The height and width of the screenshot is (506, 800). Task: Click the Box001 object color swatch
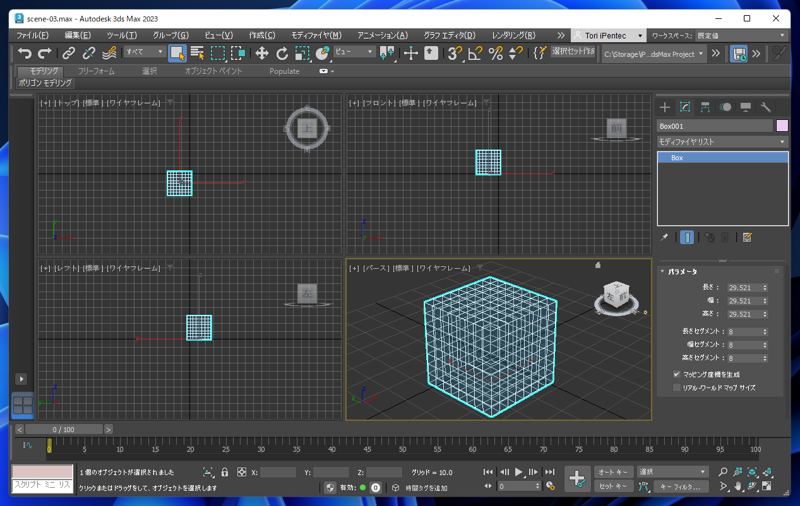coord(782,125)
